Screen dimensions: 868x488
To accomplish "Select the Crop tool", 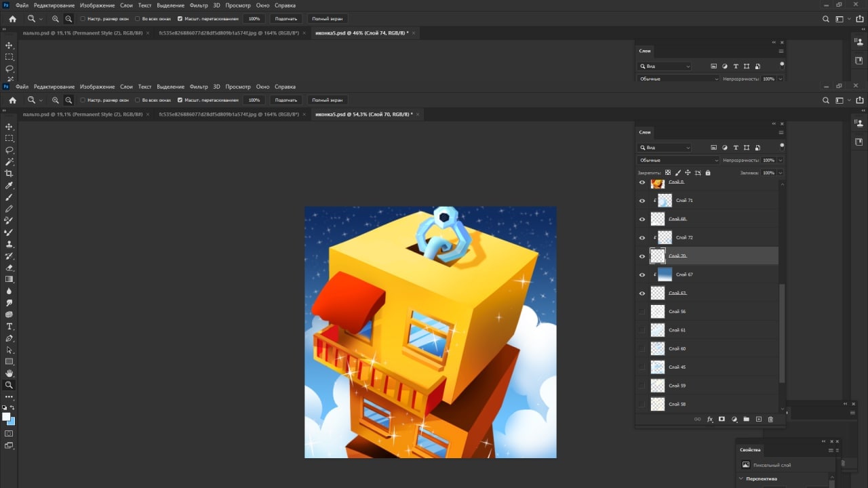I will pos(9,174).
